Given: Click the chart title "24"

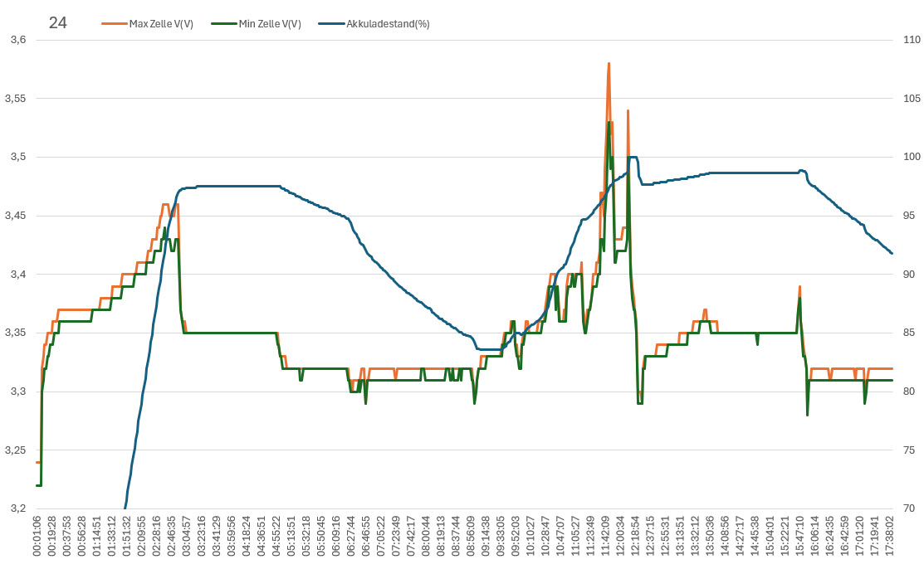Looking at the screenshot, I should click(57, 22).
